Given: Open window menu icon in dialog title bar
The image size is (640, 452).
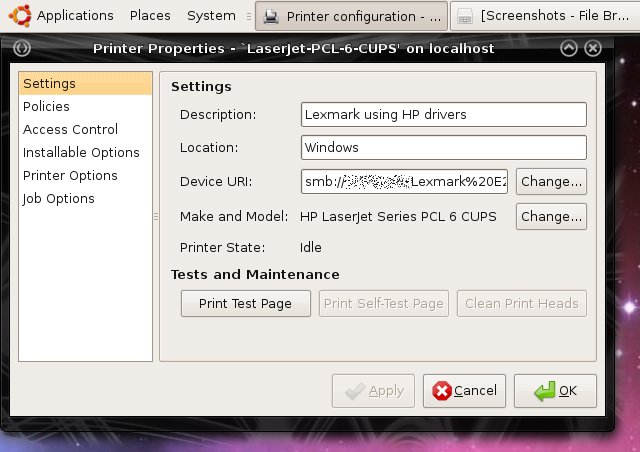Looking at the screenshot, I should point(22,48).
